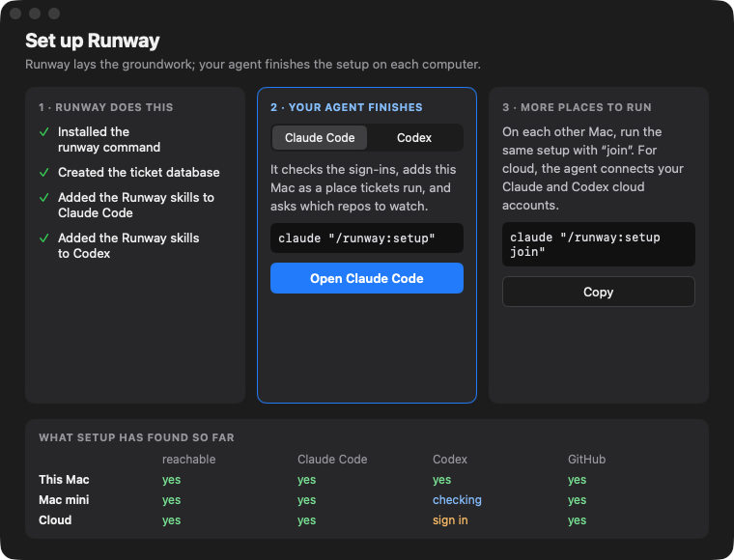
Task: Click the "It checks the sign-ins" description paragraph
Action: [x=363, y=187]
